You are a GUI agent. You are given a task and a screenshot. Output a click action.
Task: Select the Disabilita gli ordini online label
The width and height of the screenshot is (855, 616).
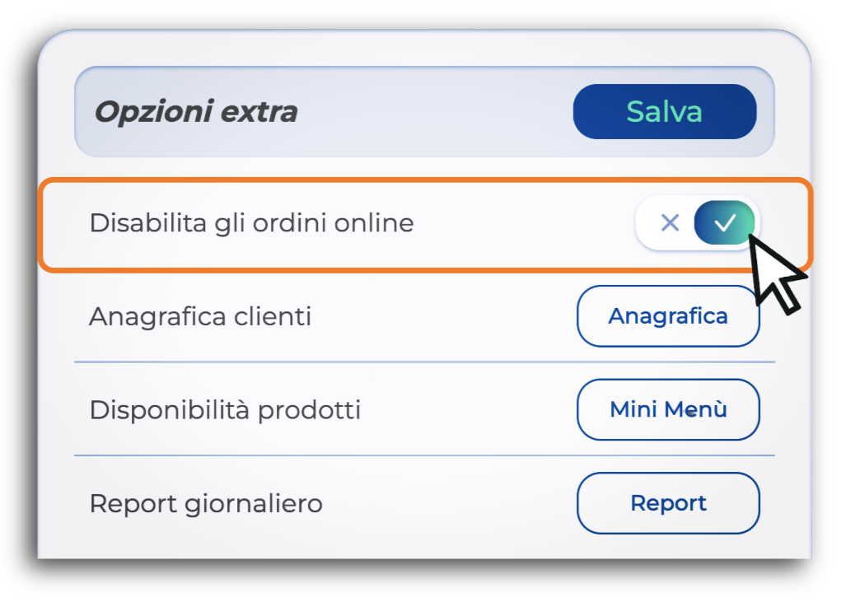(x=251, y=223)
